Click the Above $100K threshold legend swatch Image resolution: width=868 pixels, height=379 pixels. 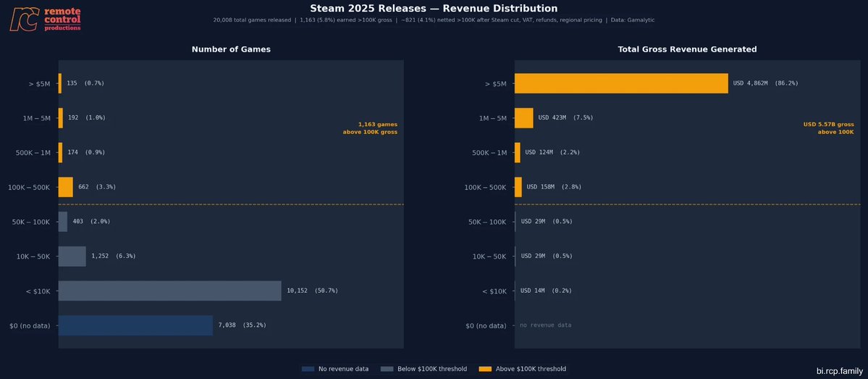[x=485, y=369]
